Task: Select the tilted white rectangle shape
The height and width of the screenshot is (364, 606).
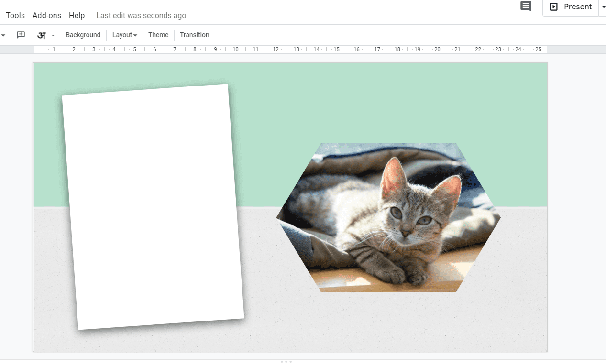Action: tap(153, 207)
